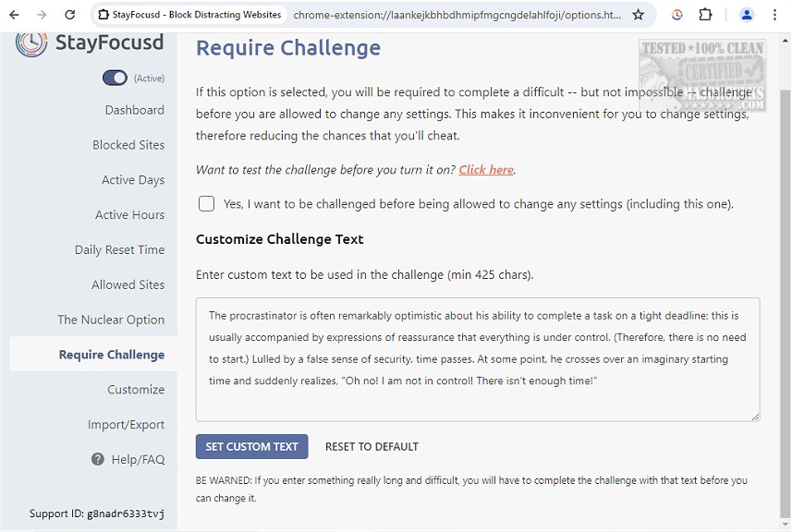Follow the 'Click here' test challenge link
792x532 pixels.
click(486, 170)
